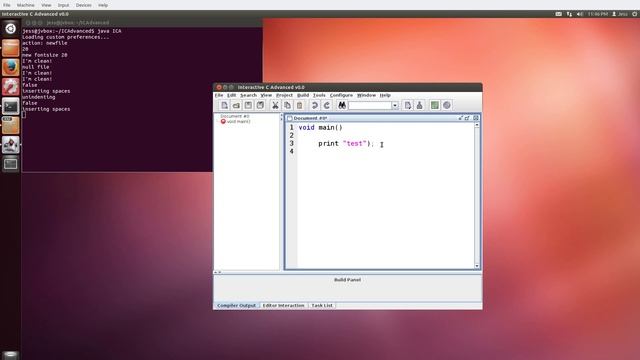Switch to the Editor Interaction tab
The width and height of the screenshot is (640, 360).
click(x=283, y=305)
